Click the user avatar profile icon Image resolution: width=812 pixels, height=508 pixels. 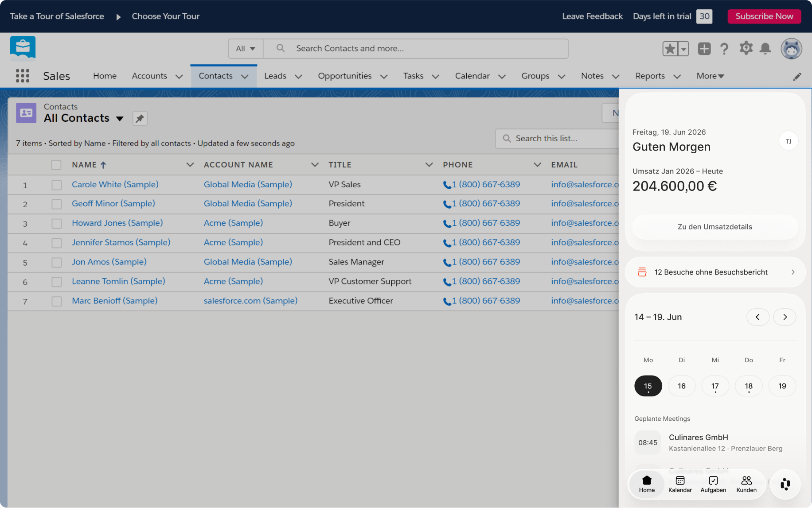pyautogui.click(x=792, y=49)
